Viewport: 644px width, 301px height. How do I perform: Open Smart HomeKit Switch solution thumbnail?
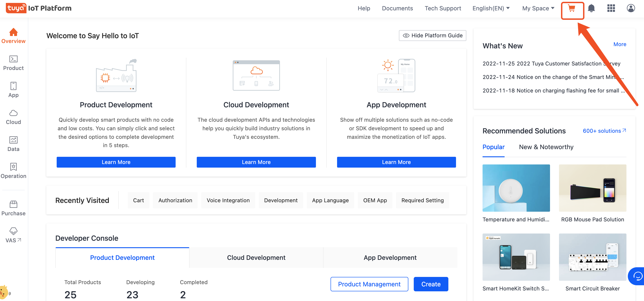516,257
